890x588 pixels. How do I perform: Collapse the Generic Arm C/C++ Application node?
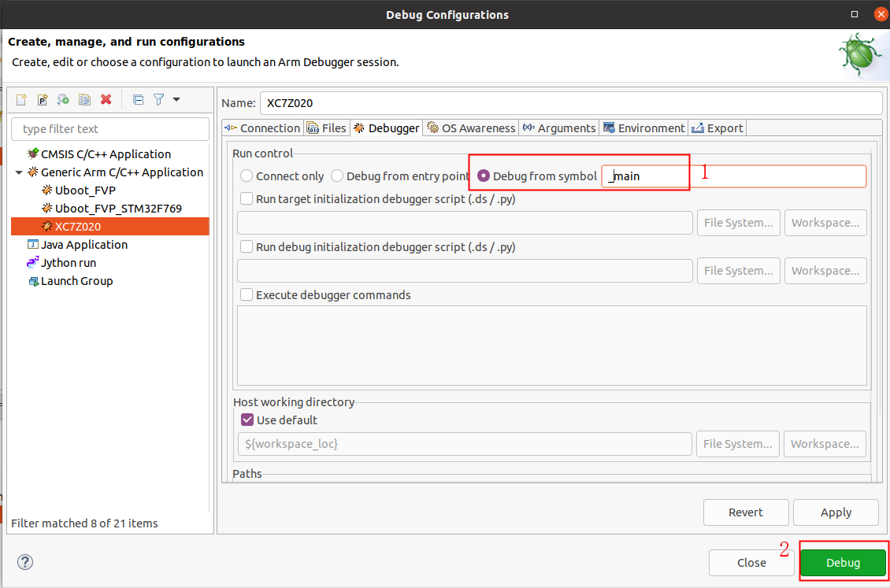pos(19,172)
